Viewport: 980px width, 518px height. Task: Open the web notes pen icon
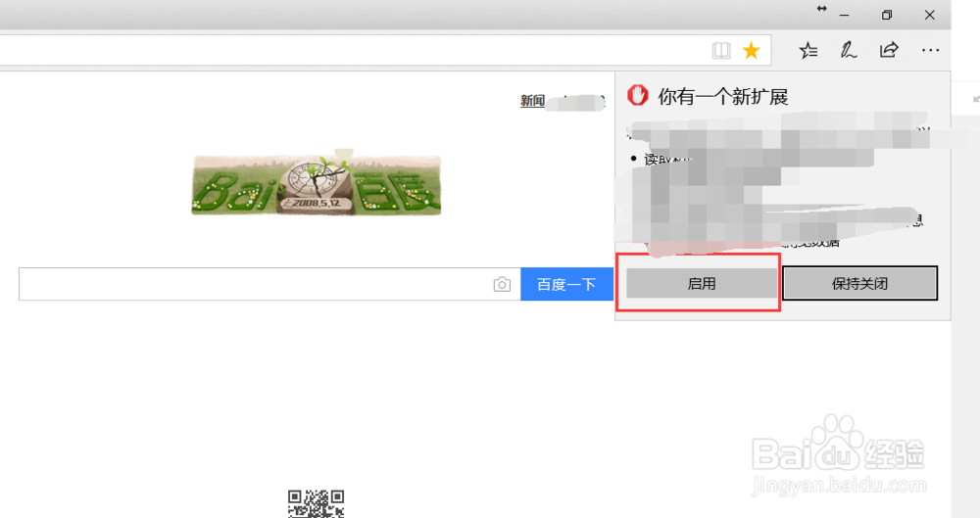[x=848, y=51]
